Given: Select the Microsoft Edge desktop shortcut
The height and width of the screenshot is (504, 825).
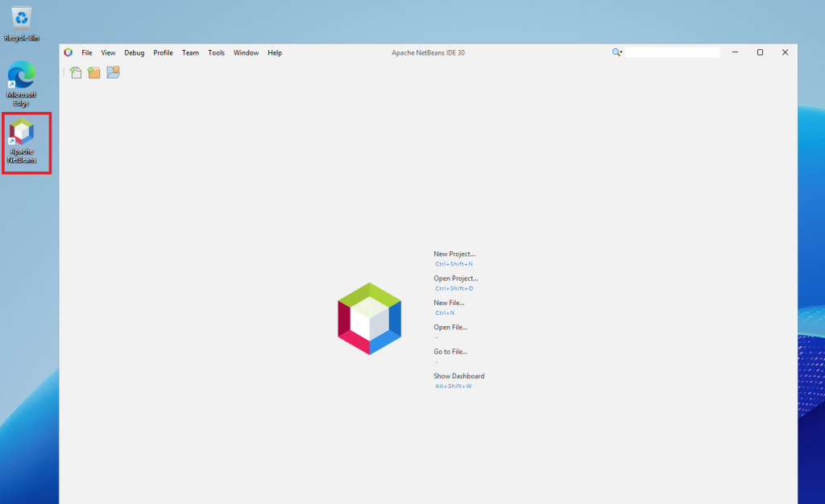Looking at the screenshot, I should (x=22, y=84).
